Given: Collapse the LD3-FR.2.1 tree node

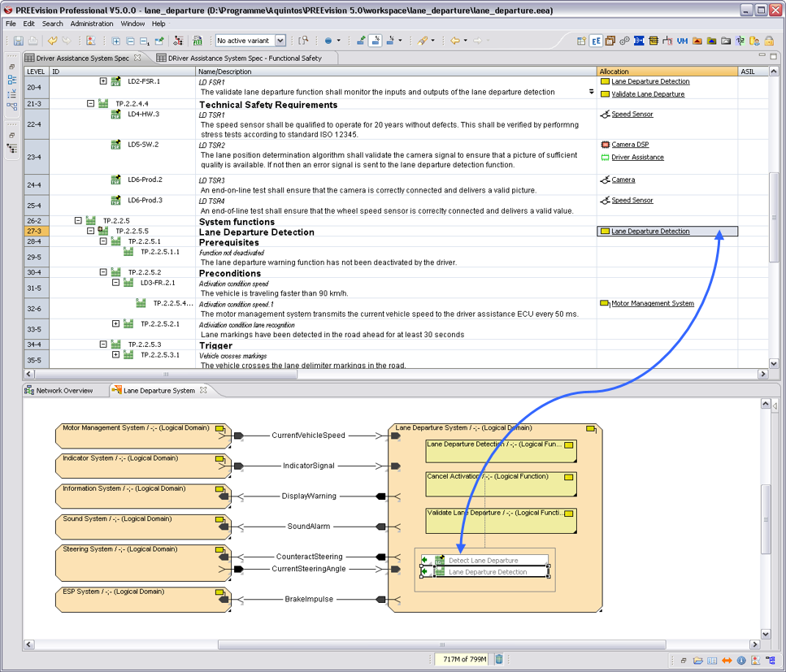Looking at the screenshot, I should (x=115, y=282).
